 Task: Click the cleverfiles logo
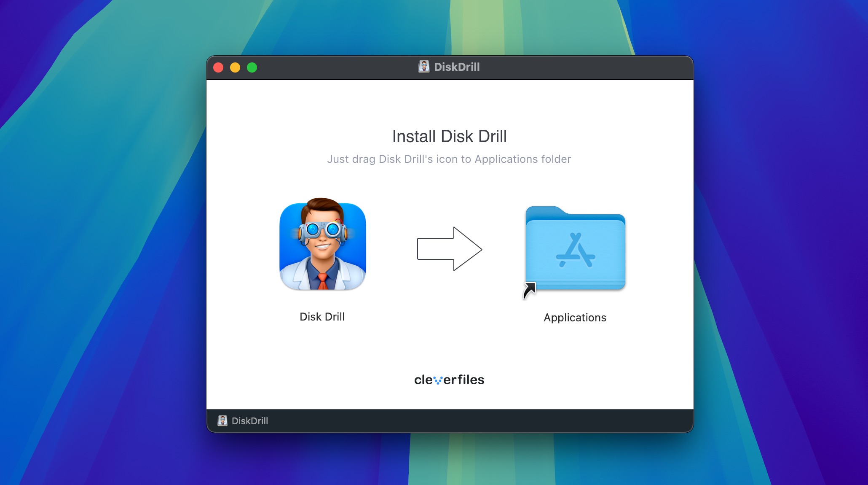click(449, 380)
